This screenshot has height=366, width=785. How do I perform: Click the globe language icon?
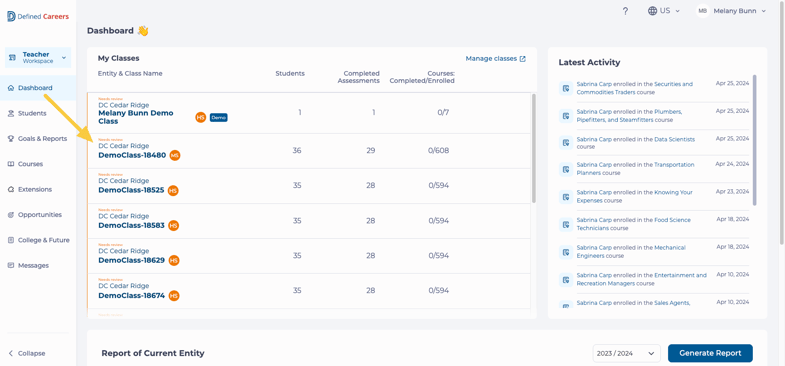click(652, 11)
